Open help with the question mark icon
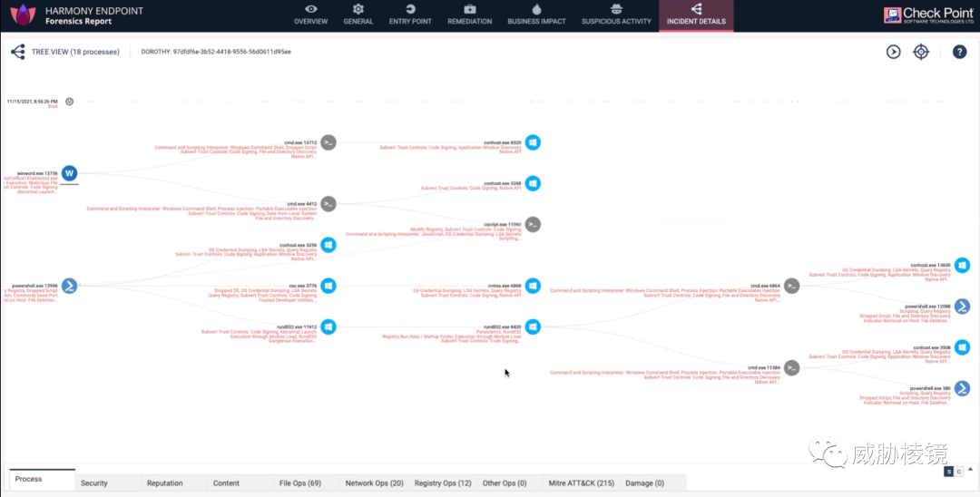Screen dimensions: 980x497 [x=959, y=52]
